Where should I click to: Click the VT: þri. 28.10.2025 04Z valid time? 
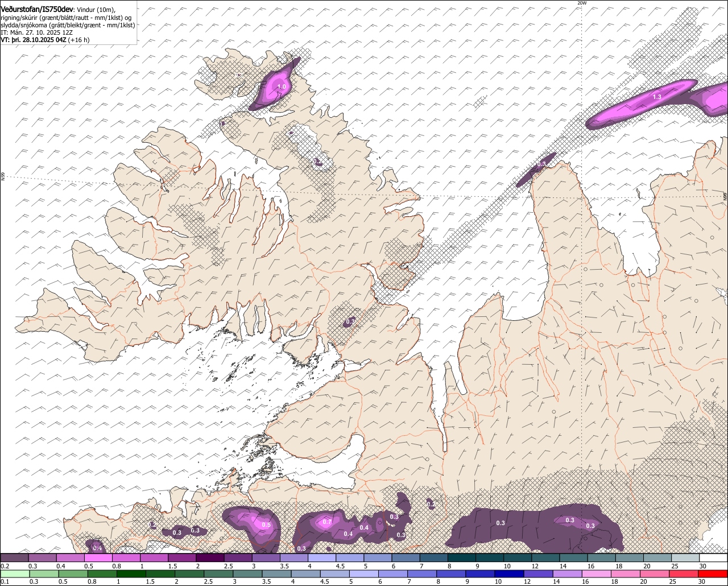pos(34,40)
